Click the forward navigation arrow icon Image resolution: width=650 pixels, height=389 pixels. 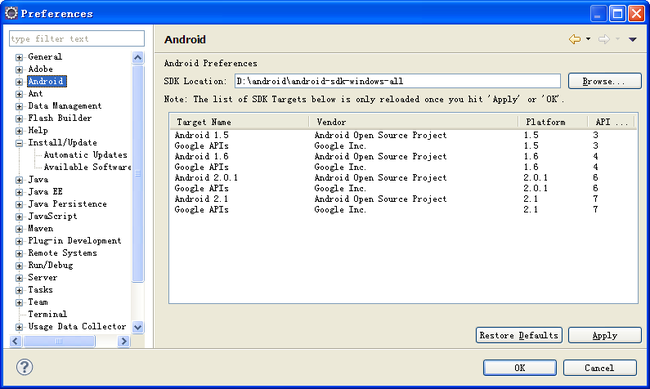coord(604,39)
